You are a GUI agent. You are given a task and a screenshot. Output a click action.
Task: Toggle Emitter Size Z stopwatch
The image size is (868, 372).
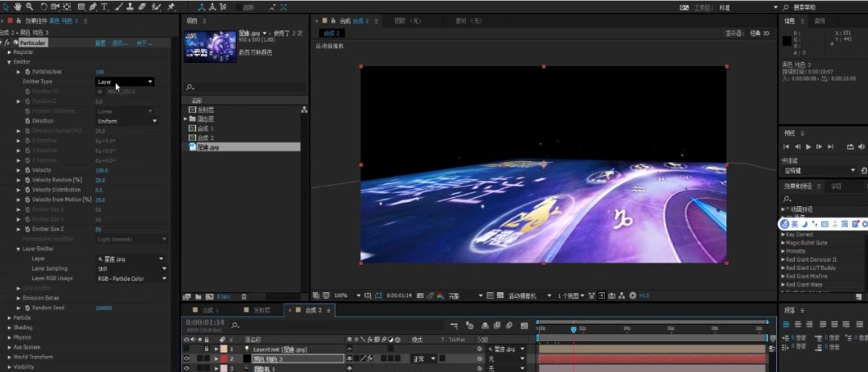pos(27,229)
